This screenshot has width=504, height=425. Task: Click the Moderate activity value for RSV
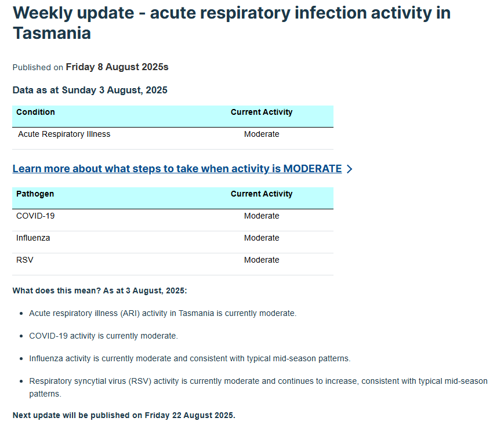click(262, 260)
